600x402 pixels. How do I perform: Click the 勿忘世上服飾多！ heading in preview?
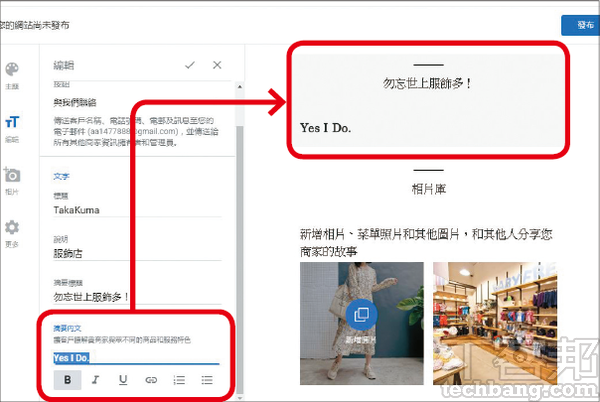pyautogui.click(x=428, y=83)
